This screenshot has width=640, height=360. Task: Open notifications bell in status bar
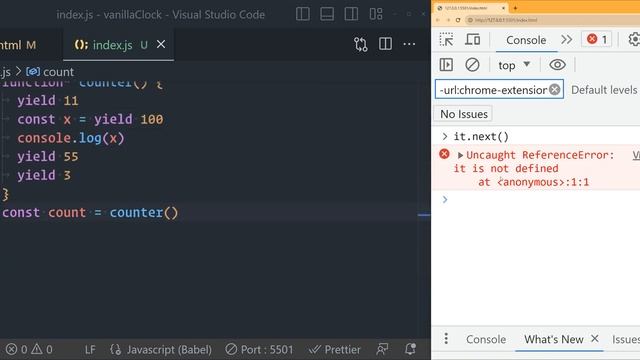pyautogui.click(x=410, y=349)
